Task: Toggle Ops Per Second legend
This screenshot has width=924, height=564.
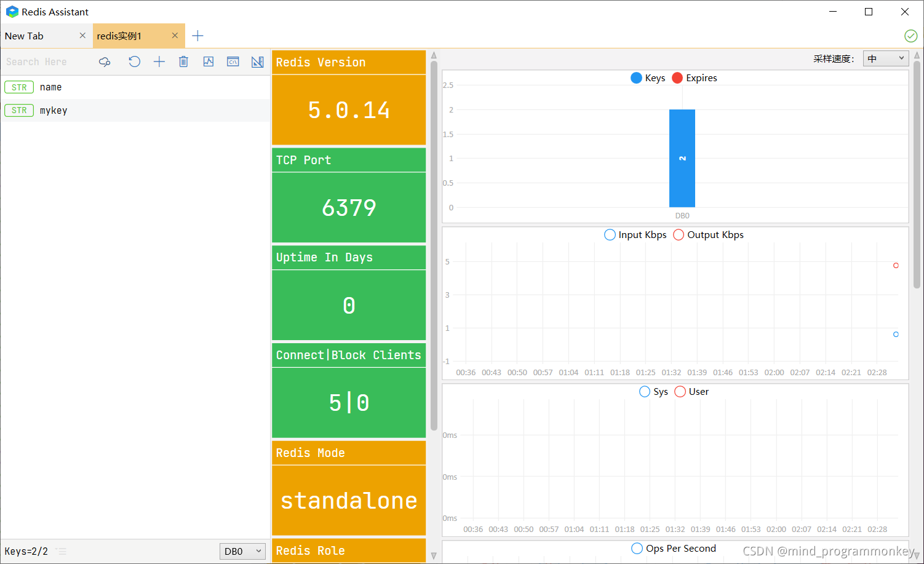Action: click(674, 549)
